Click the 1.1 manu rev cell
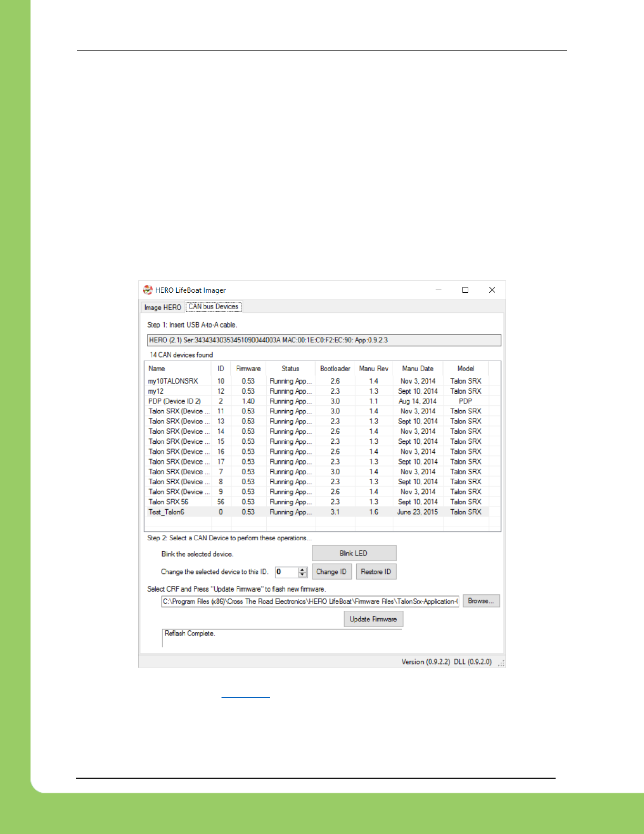This screenshot has height=834, width=644. tap(374, 401)
